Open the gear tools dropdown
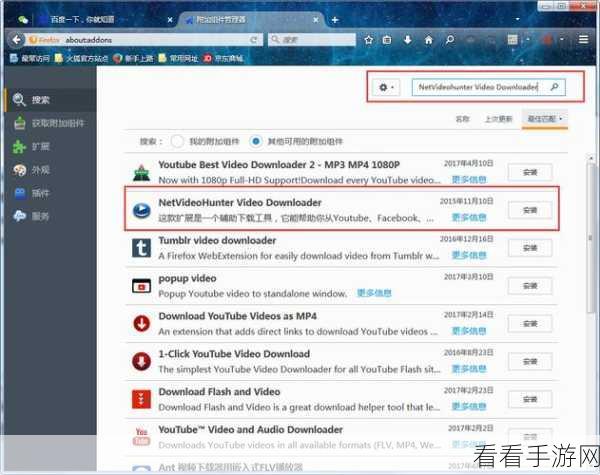Viewport: 600px width, 475px height. tap(386, 87)
